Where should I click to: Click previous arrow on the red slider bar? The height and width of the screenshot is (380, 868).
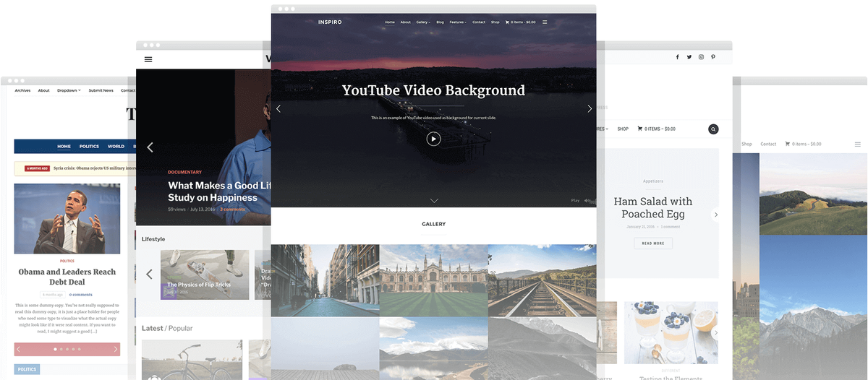tap(20, 349)
